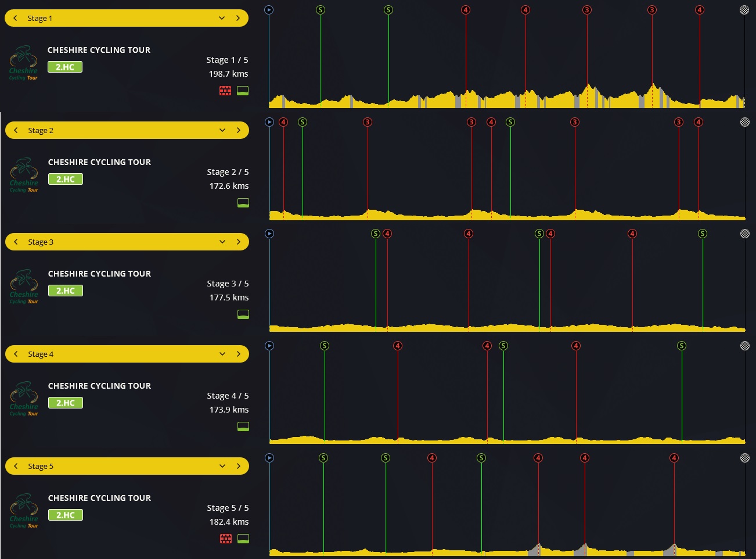Click previous arrow on Stage 5 bar
The width and height of the screenshot is (756, 559).
pyautogui.click(x=16, y=466)
